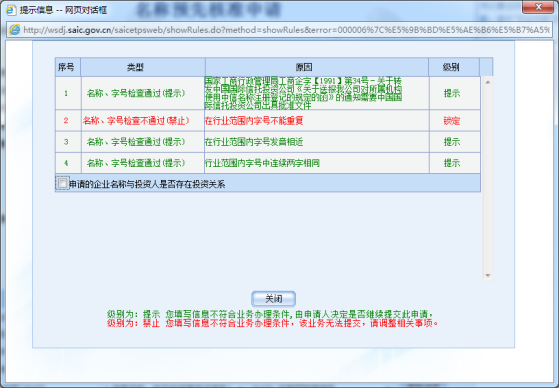Select row 3 在行业范围内字号发音相近
Screen dimensions: 559x389
click(x=268, y=142)
